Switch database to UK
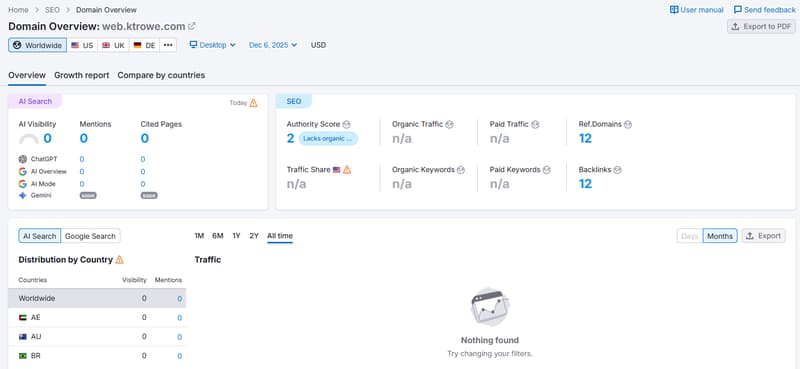Screen dimensions: 800x369 [113, 45]
